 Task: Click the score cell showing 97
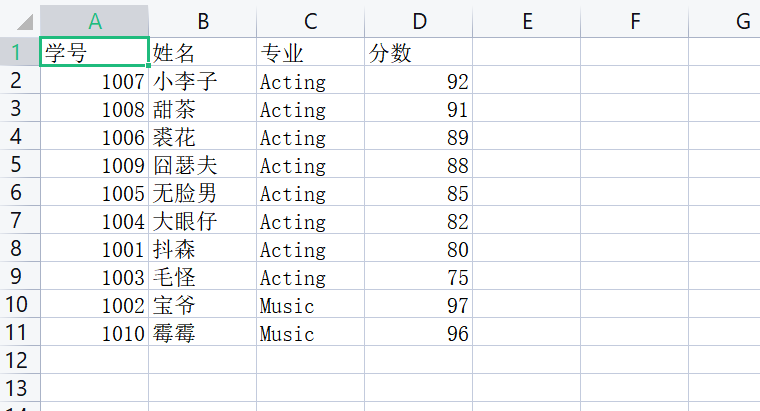419,305
